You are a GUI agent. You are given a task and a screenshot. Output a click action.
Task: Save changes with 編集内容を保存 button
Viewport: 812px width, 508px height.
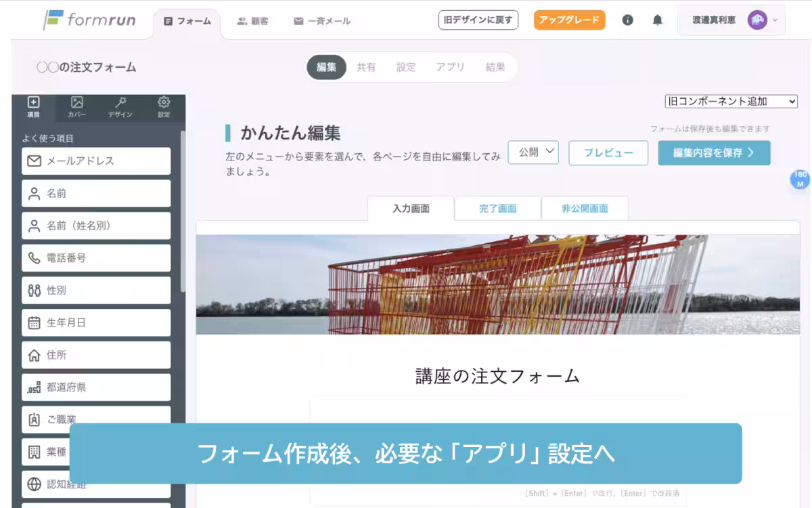714,153
